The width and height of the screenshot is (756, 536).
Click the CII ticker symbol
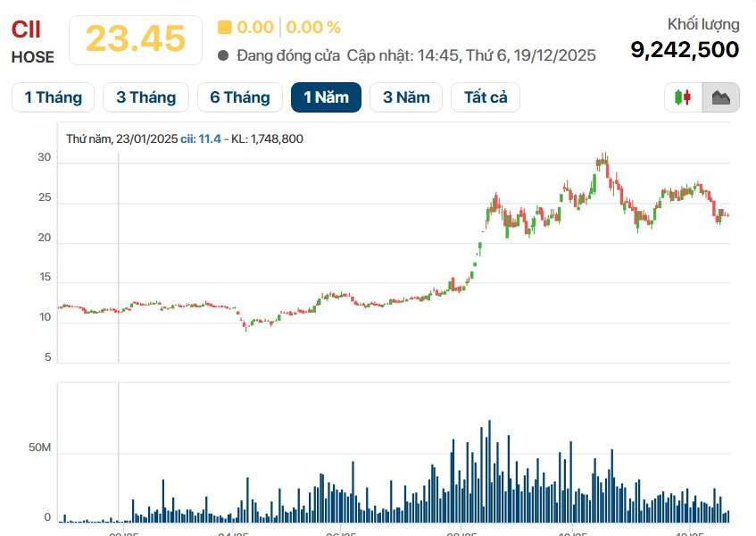pos(26,29)
